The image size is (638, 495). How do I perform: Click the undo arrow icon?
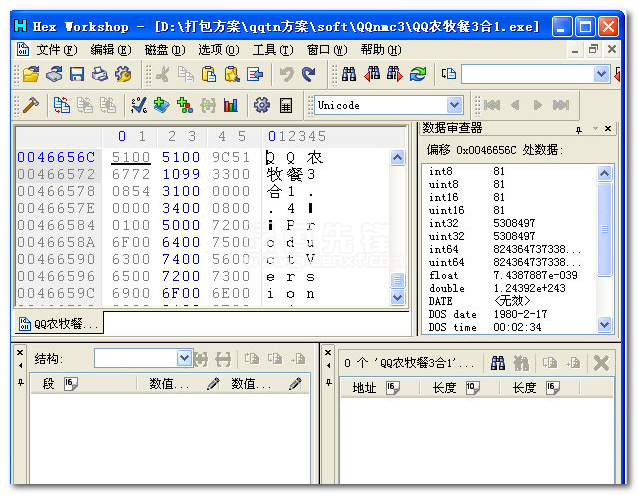coord(286,74)
